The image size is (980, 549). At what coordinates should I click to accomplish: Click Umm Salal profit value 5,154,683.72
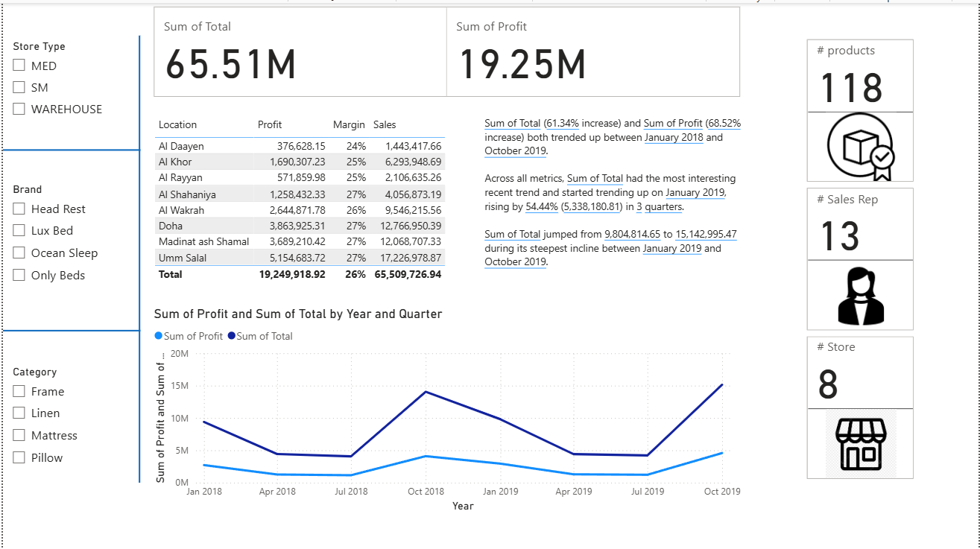tap(296, 258)
